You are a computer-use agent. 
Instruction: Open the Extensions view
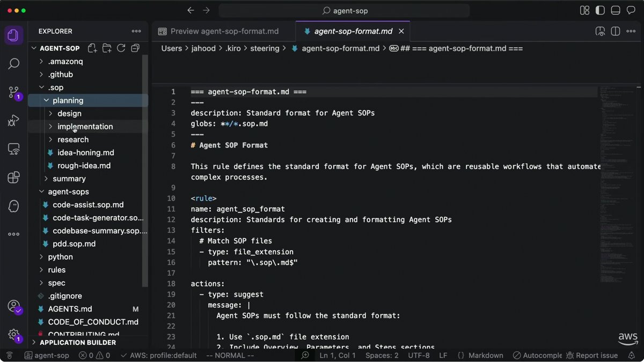coord(14,178)
